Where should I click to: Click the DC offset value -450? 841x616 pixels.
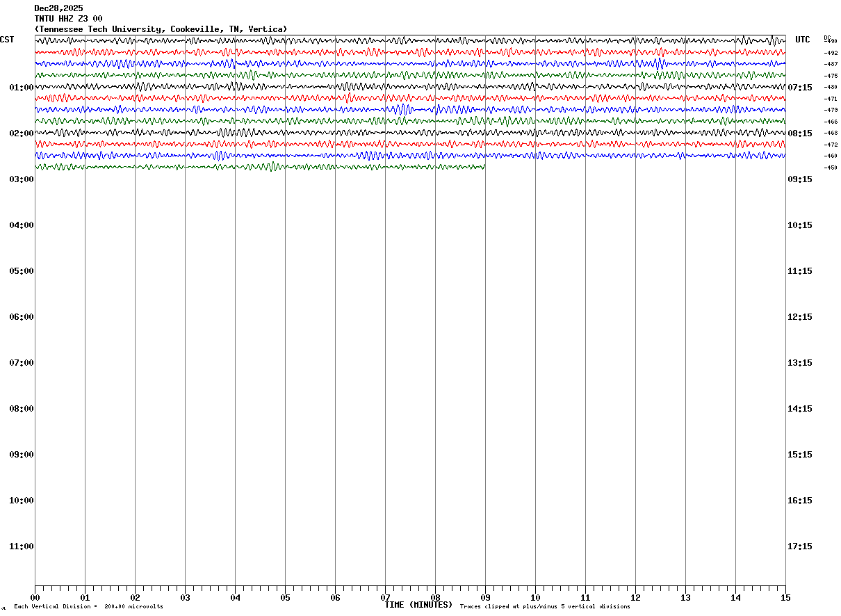click(x=831, y=168)
